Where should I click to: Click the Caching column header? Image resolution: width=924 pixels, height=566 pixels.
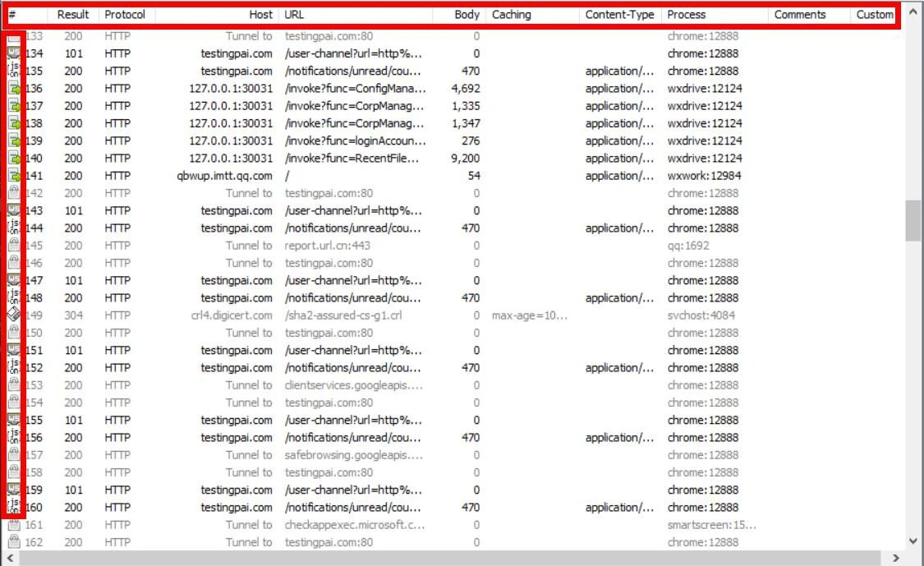[x=511, y=14]
